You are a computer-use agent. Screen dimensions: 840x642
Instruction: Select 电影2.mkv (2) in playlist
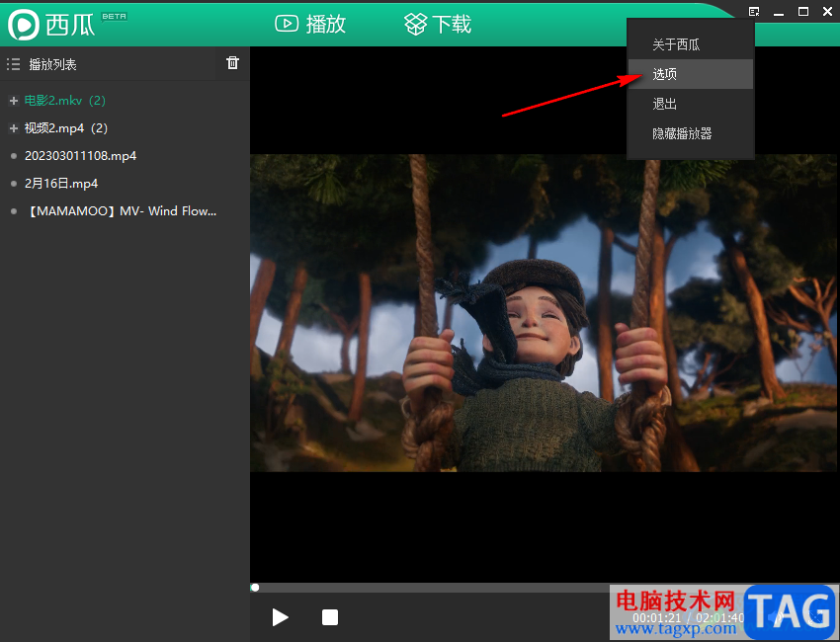tap(65, 101)
